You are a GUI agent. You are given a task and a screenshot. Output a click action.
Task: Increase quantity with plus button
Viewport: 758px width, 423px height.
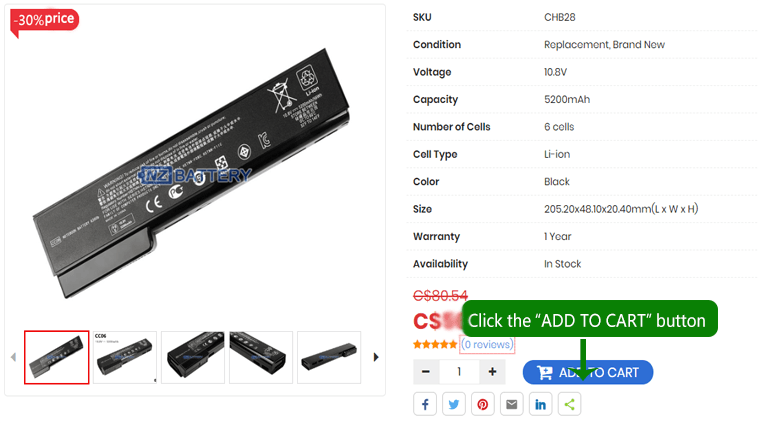492,372
